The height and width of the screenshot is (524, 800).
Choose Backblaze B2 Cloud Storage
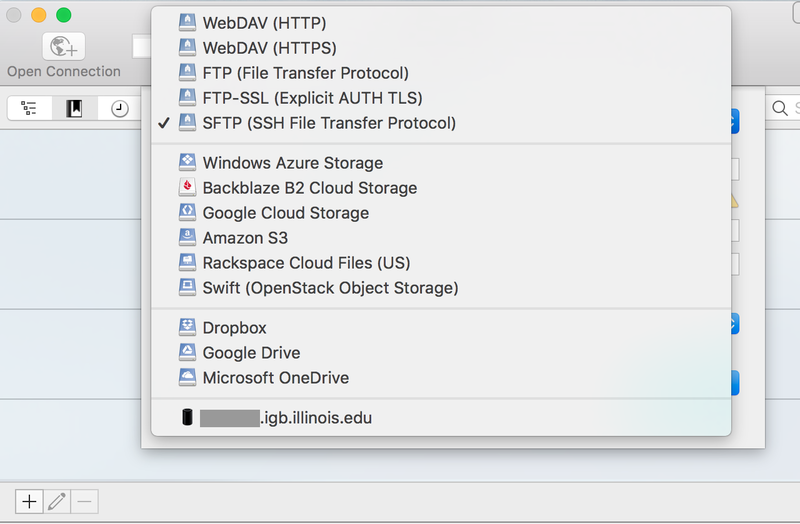pyautogui.click(x=309, y=188)
